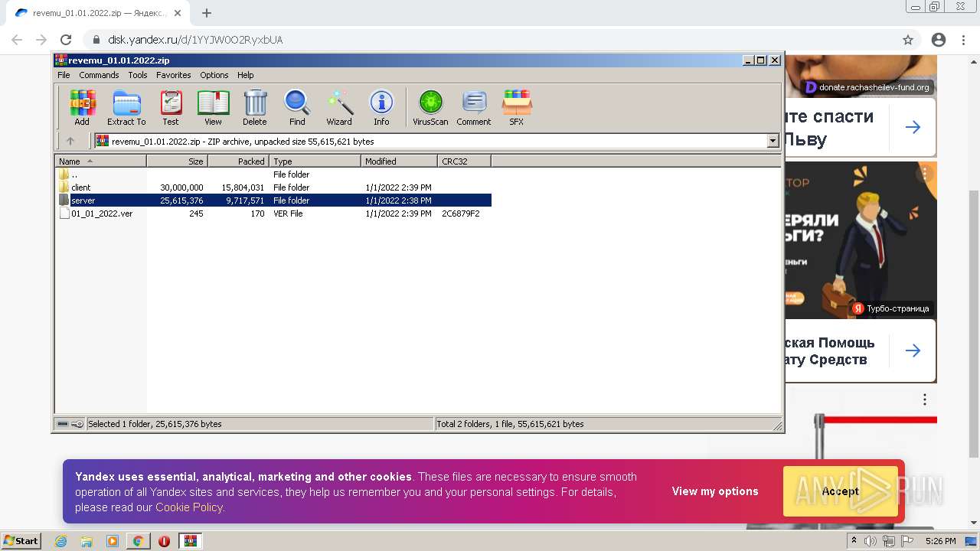Open Chrome's three-dot menu
The width and height of the screenshot is (980, 551).
[963, 40]
